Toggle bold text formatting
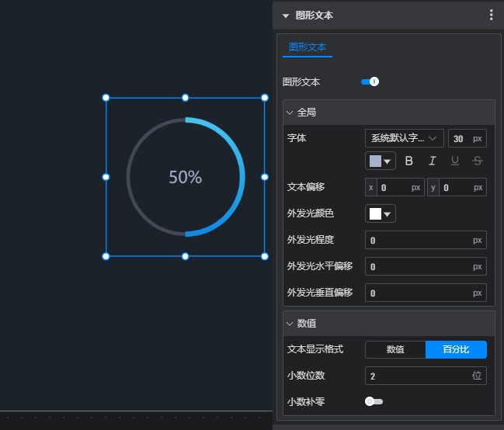Image resolution: width=504 pixels, height=430 pixels. 408,161
